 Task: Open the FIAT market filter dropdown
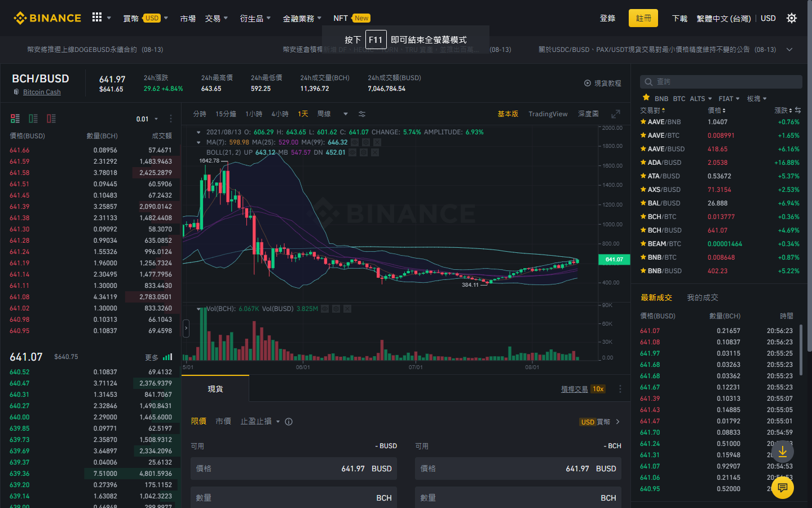729,98
